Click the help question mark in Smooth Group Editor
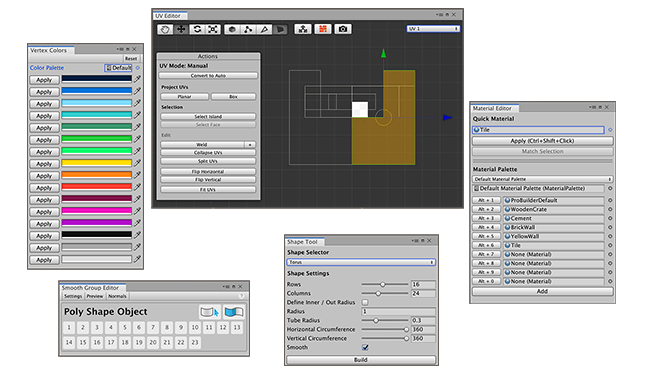 coord(242,296)
